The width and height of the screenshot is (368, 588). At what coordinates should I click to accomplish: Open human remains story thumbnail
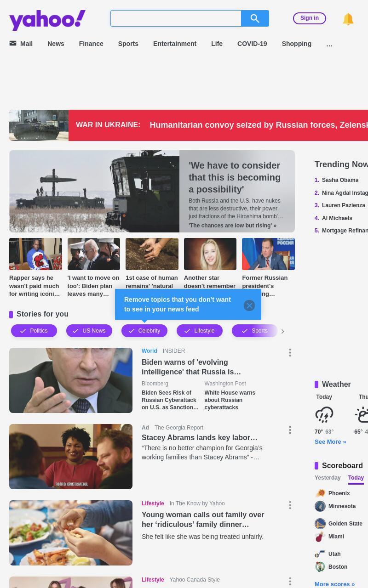152,254
